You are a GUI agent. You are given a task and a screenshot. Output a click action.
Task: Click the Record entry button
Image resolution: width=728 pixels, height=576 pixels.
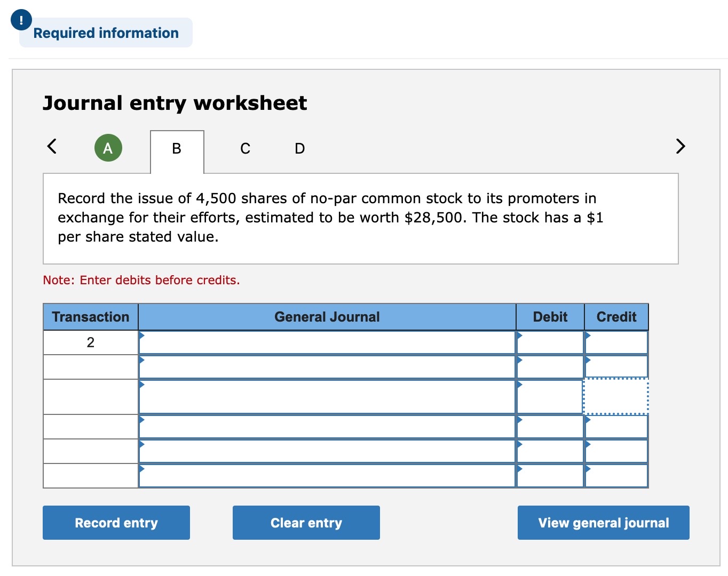(x=116, y=523)
